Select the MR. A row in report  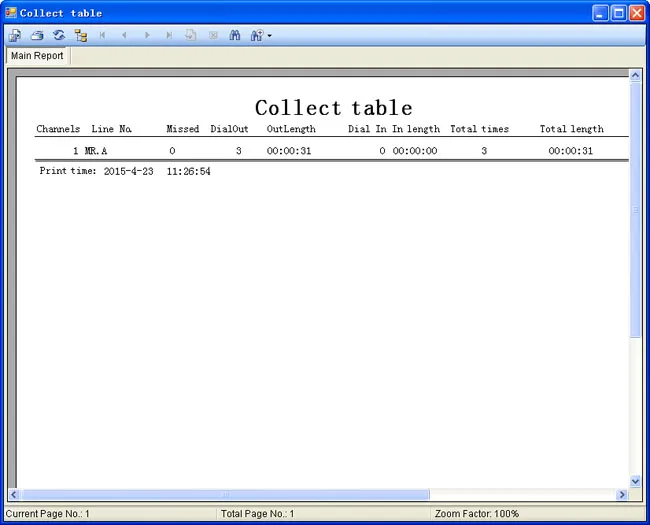pyautogui.click(x=332, y=151)
